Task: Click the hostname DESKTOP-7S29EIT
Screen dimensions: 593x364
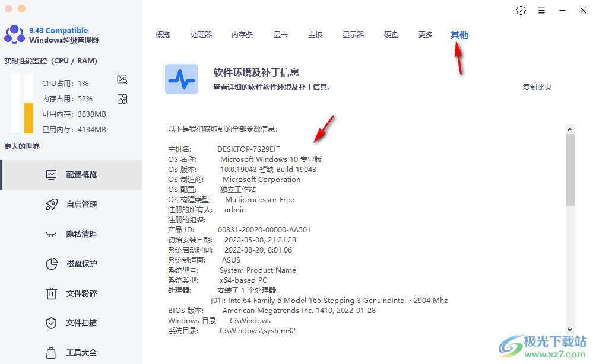Action: 249,149
